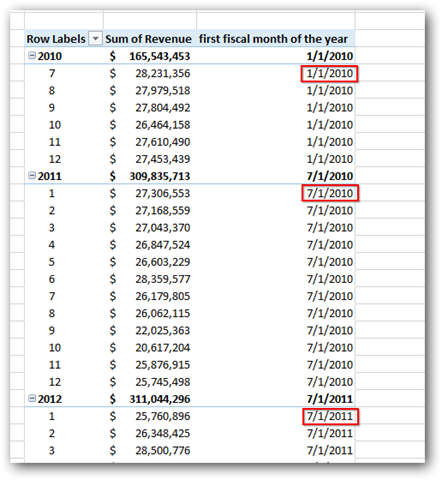This screenshot has width=442, height=480.
Task: Select month 9 label under 2010
Action: pyautogui.click(x=52, y=108)
